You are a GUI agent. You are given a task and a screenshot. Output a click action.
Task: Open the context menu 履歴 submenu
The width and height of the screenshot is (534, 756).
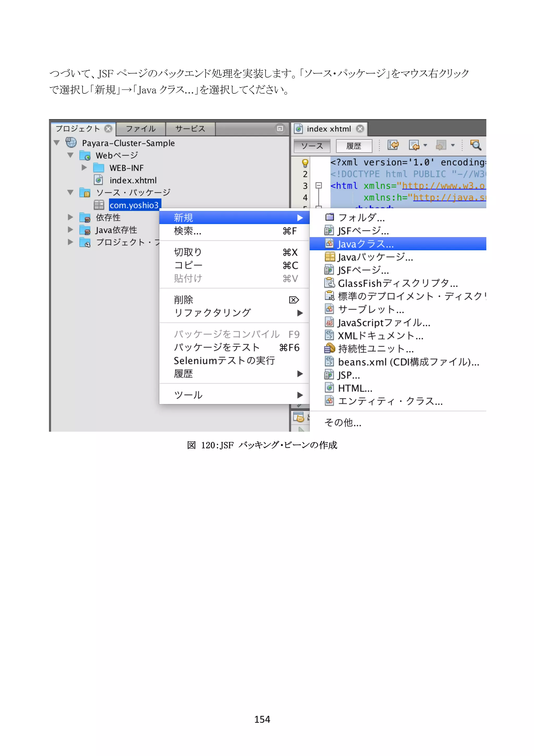[x=234, y=374]
